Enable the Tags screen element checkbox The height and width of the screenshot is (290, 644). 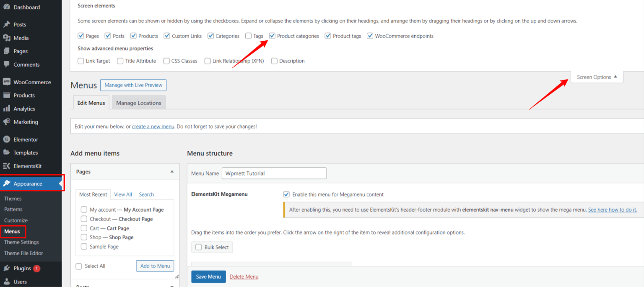point(248,36)
